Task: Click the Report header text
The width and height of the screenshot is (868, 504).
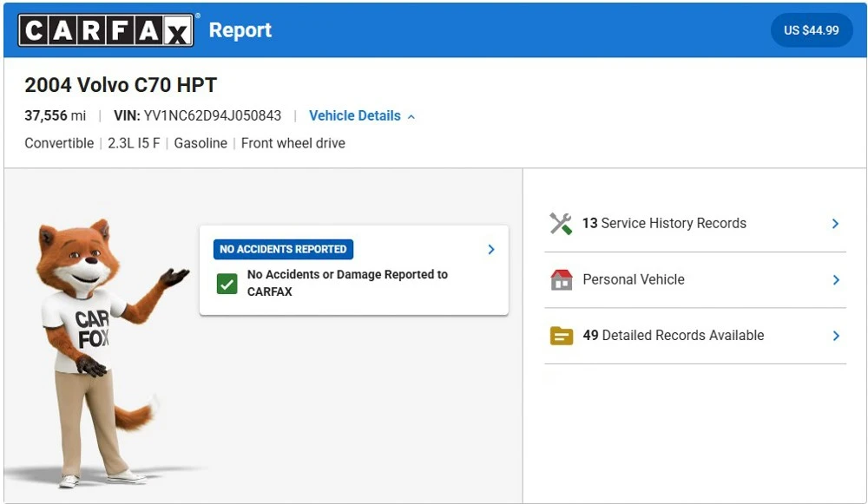Action: point(240,29)
